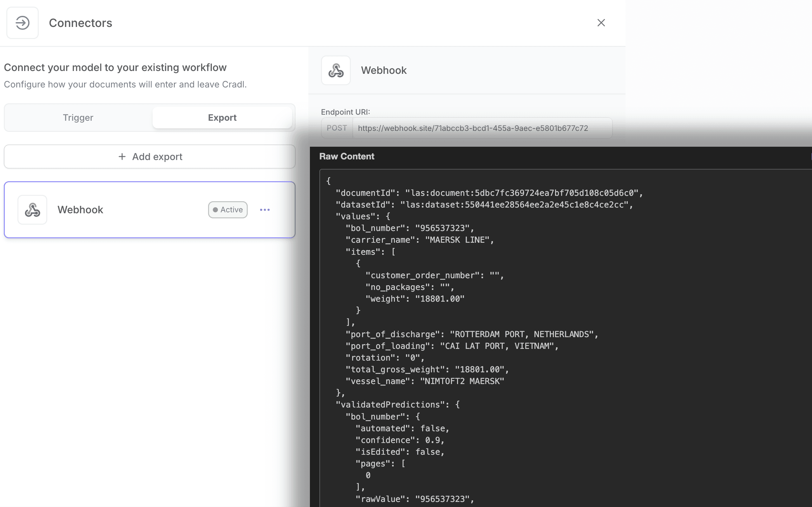Click the Connectors arrow icon in the header
Viewport: 812px width, 507px height.
(23, 22)
